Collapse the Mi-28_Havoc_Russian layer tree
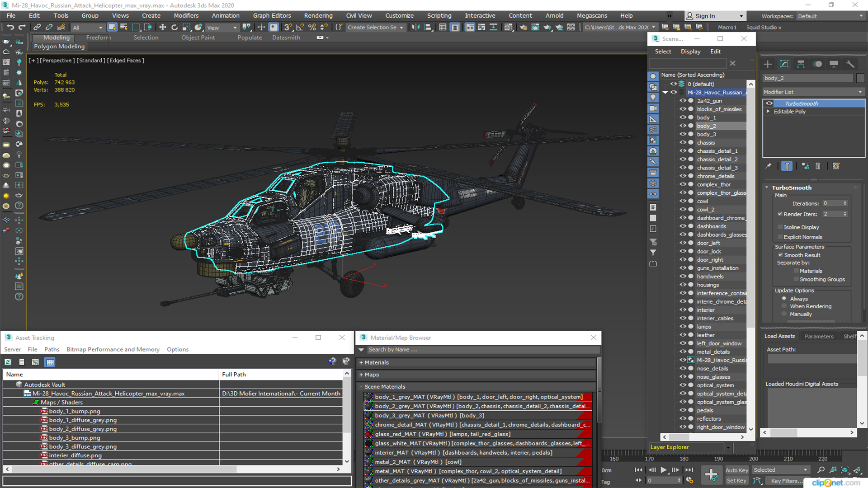Screen dimensions: 868x488 pos(665,93)
